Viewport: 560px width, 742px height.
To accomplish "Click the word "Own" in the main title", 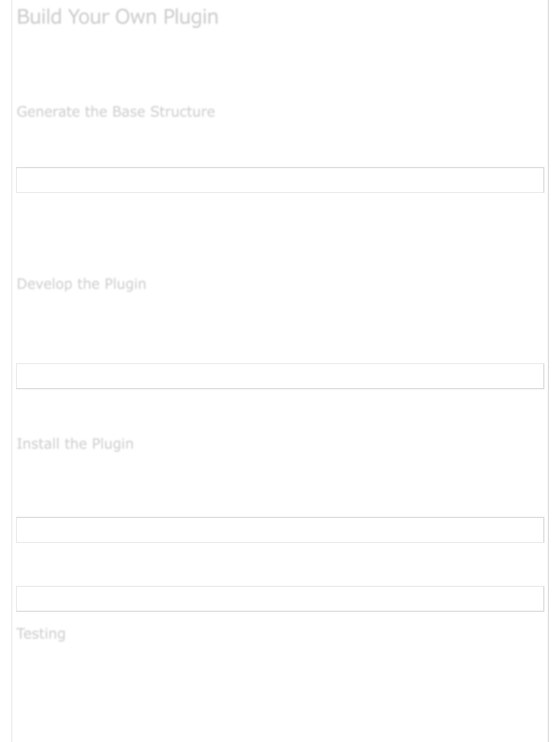I will pyautogui.click(x=136, y=17).
